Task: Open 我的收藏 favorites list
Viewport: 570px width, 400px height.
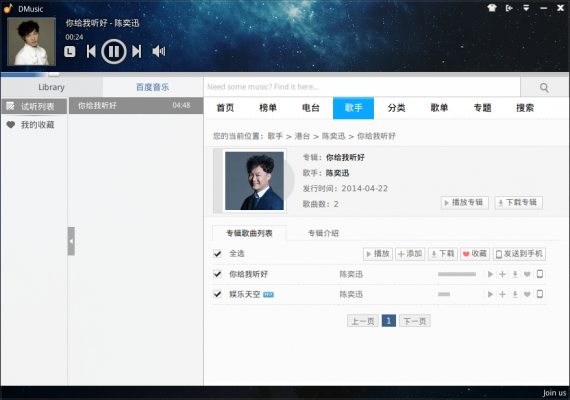Action: tap(34, 125)
